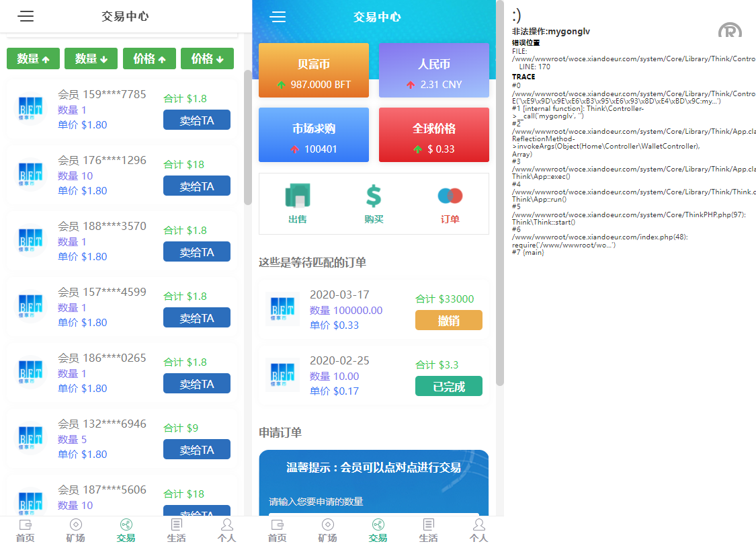
Task: Open the hamburger menu in the blue header
Action: [278, 17]
